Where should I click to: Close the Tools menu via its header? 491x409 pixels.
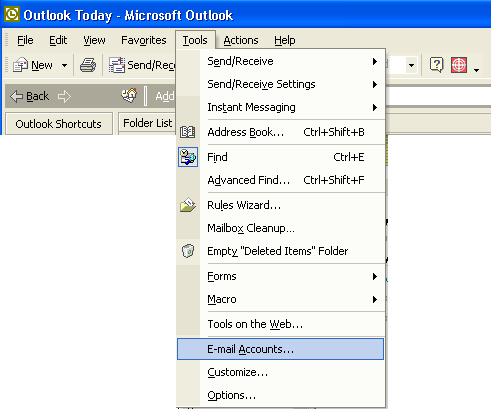pos(195,40)
